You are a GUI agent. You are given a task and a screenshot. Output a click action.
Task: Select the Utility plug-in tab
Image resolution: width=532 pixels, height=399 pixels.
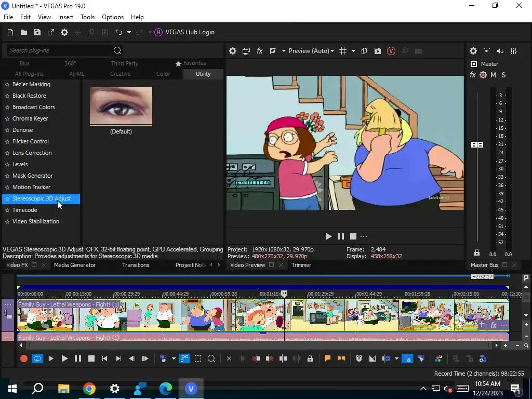tap(203, 74)
